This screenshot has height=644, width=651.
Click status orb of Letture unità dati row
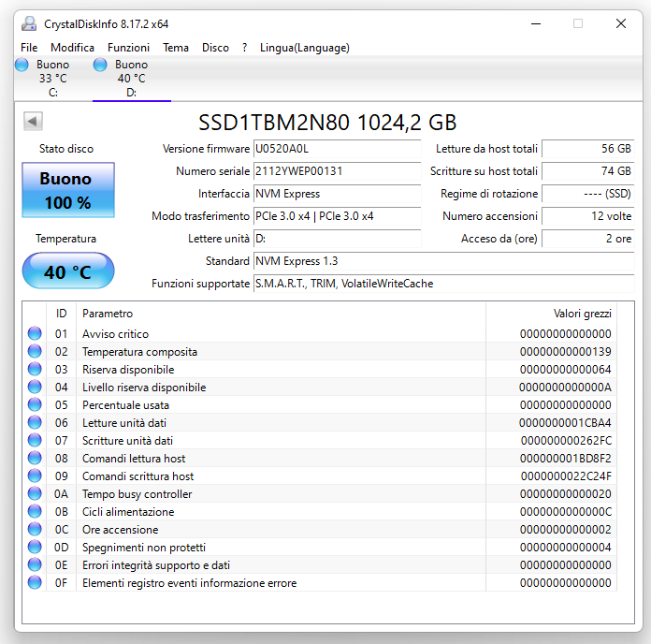coord(35,422)
